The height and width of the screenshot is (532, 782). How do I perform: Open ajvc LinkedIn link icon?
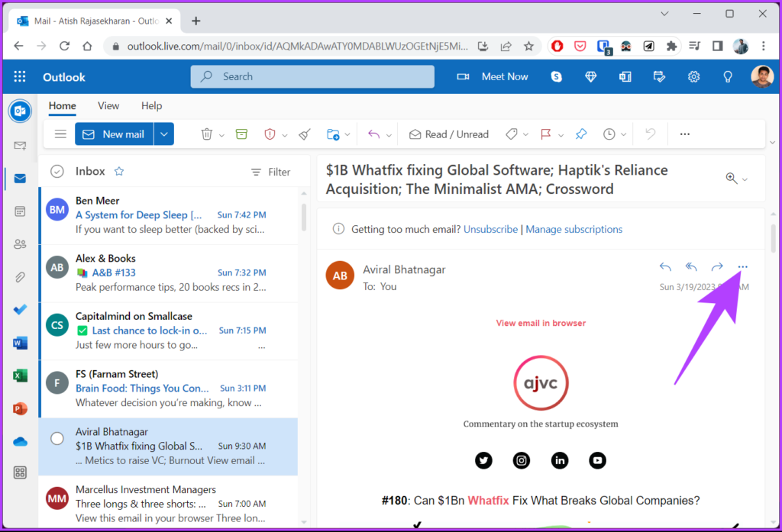coord(560,460)
